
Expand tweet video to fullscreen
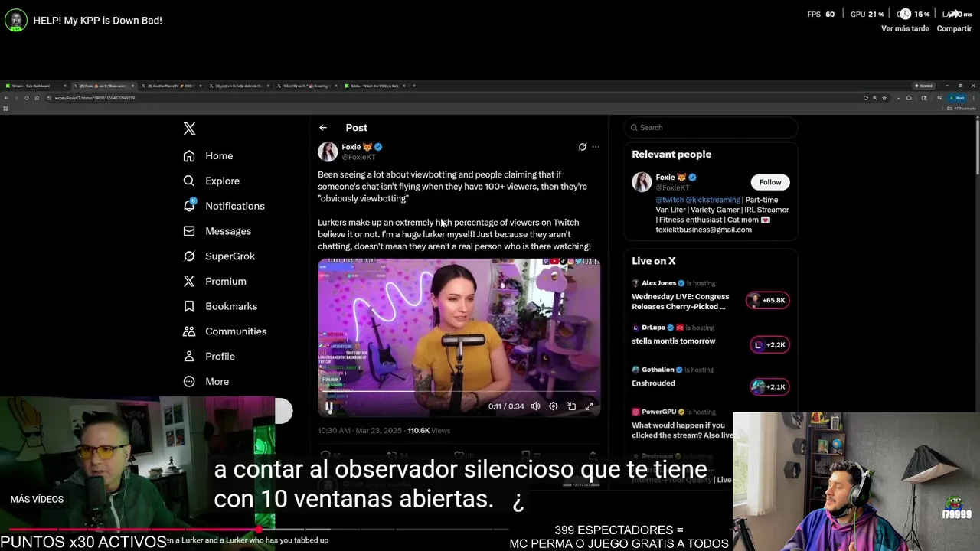tap(589, 406)
